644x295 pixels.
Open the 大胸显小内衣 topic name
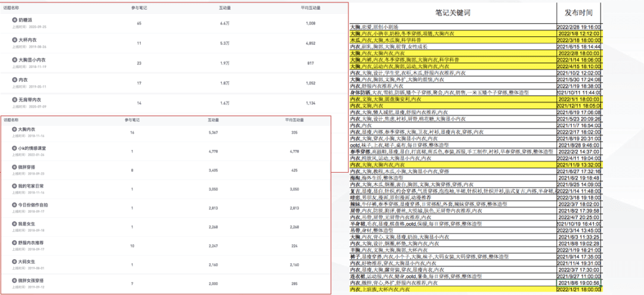[32, 60]
